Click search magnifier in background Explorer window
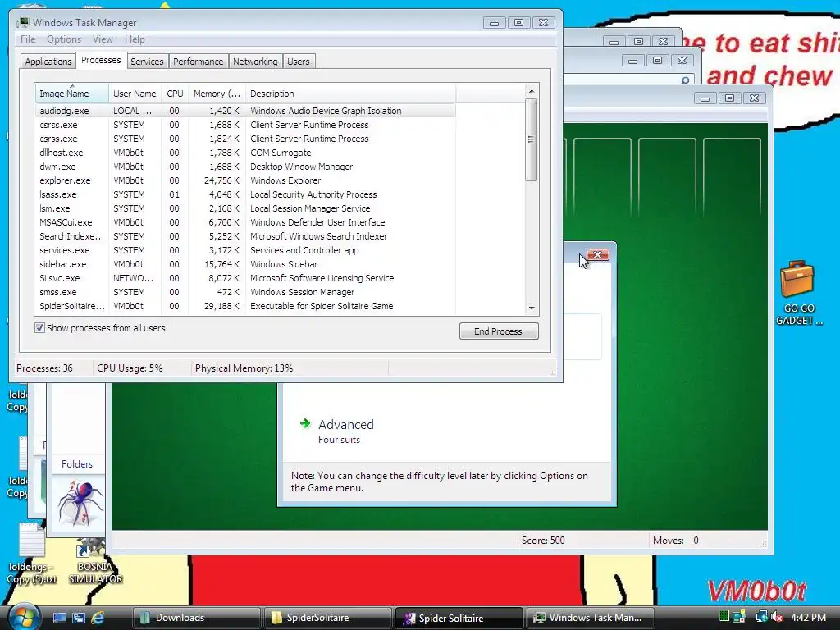The image size is (840, 630). tap(685, 80)
